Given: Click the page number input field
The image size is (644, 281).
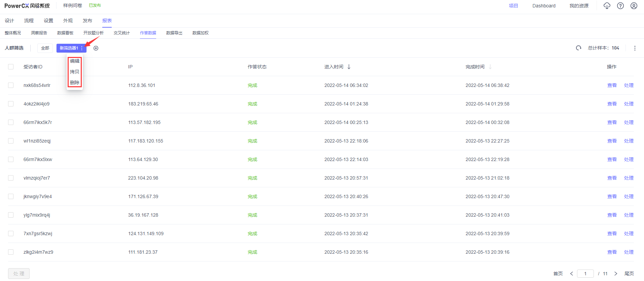Looking at the screenshot, I should click(x=585, y=274).
